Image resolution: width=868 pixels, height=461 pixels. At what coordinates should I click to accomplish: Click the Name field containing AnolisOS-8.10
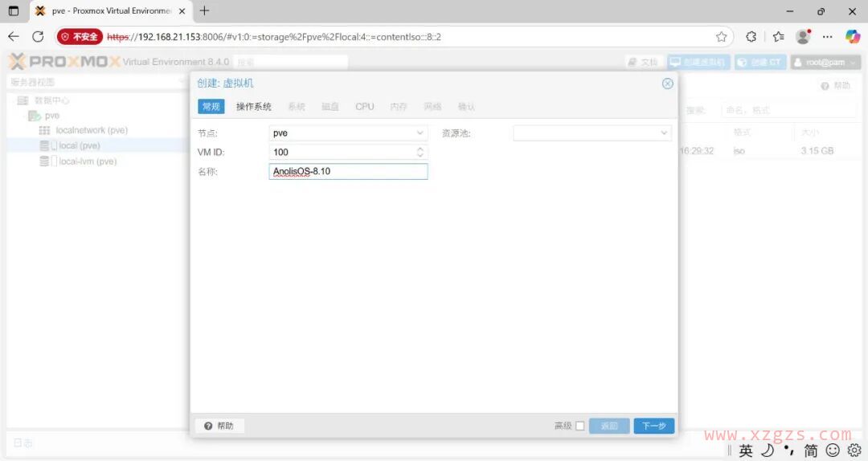348,172
